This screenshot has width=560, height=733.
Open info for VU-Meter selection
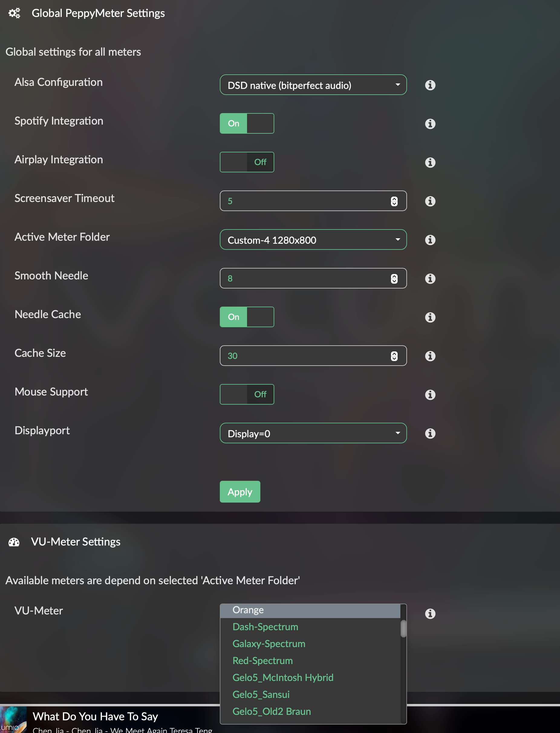[x=430, y=613]
